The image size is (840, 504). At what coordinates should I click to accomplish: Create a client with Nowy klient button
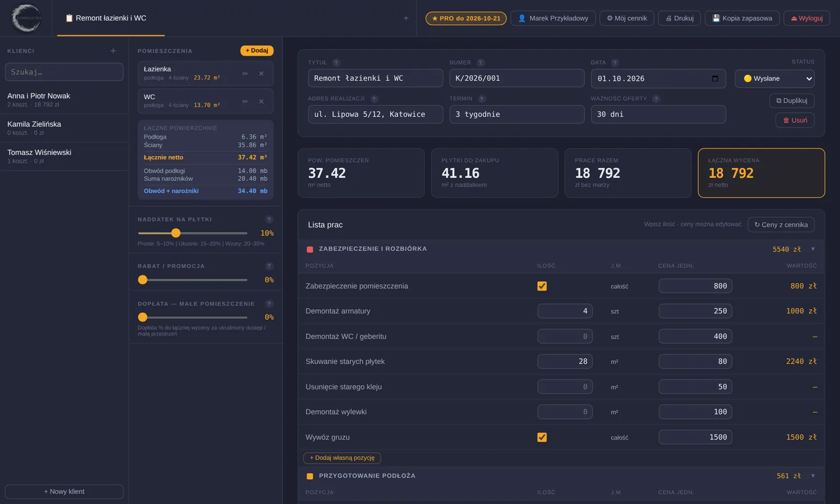(64, 491)
